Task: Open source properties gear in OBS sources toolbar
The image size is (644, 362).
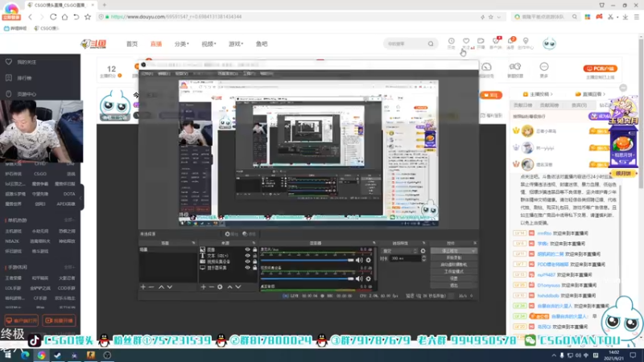Action: pos(220,287)
